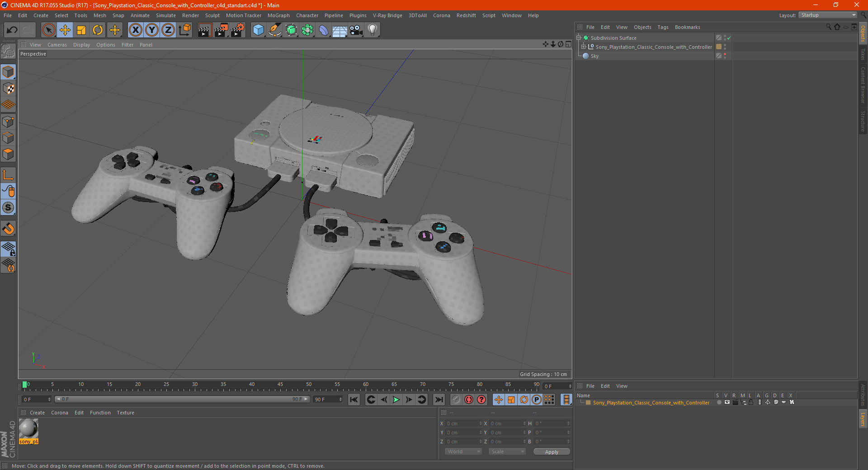Open the viewport Cameras menu
This screenshot has height=470, width=868.
(x=57, y=45)
